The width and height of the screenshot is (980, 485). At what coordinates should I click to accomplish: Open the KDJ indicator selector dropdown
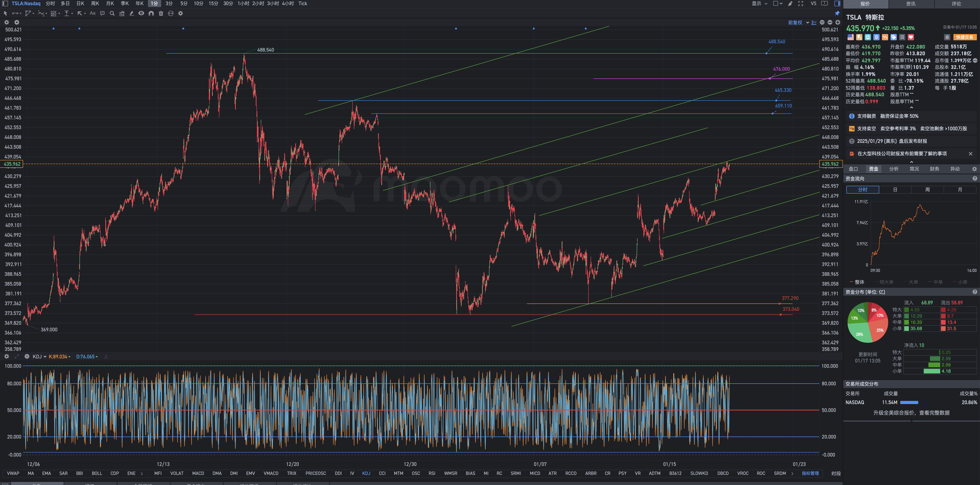[x=40, y=357]
